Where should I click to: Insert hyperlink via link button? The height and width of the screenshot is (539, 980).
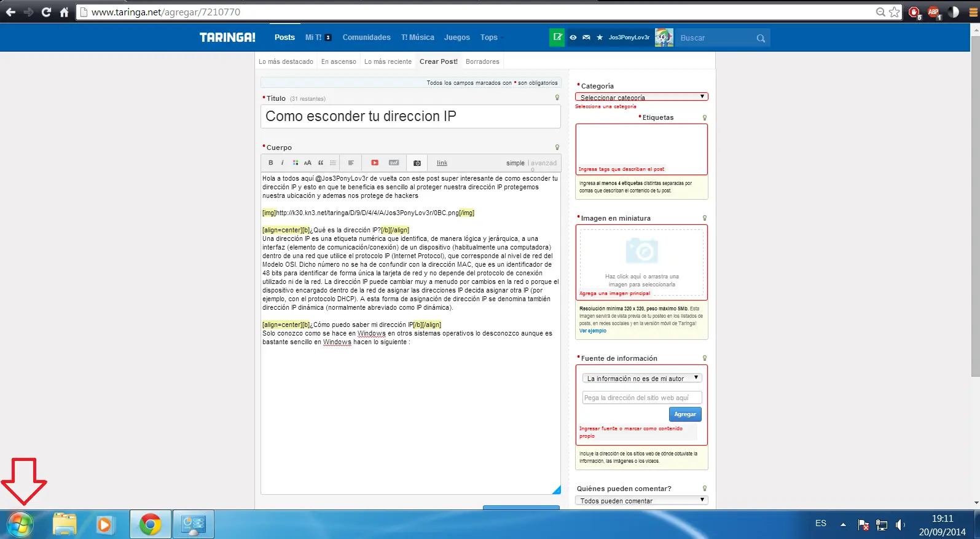(x=442, y=163)
